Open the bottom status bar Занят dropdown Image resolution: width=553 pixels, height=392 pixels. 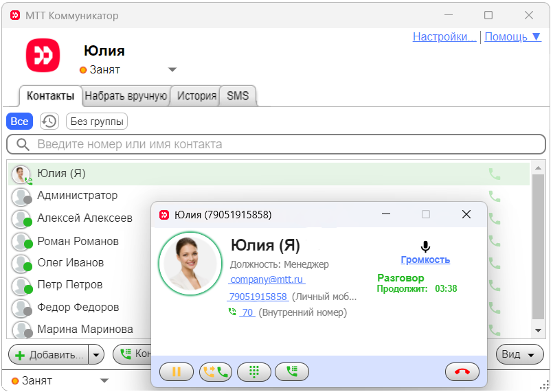click(104, 380)
